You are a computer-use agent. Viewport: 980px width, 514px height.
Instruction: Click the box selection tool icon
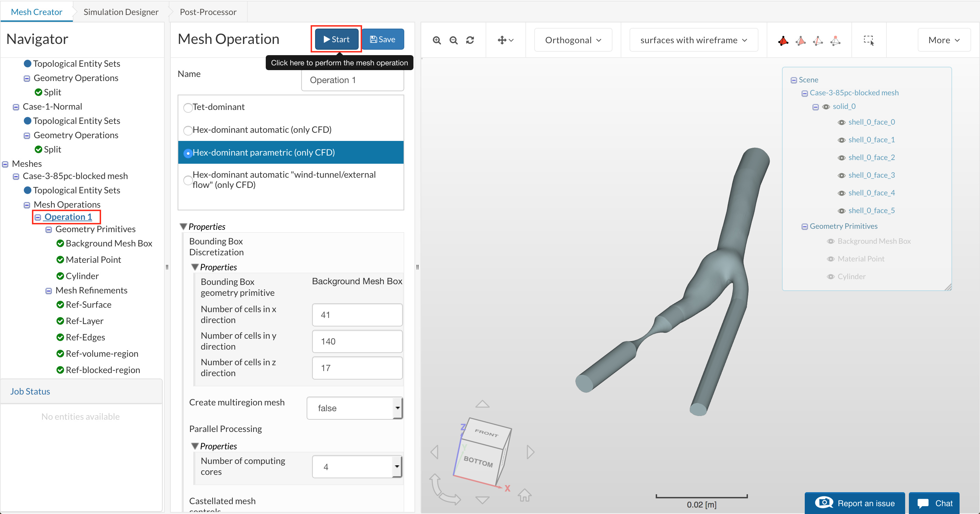coord(868,40)
